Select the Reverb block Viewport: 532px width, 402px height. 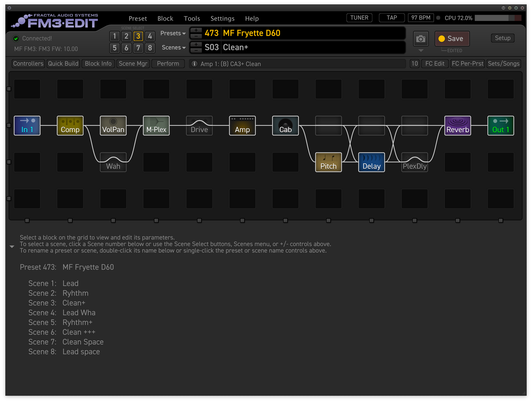[458, 126]
